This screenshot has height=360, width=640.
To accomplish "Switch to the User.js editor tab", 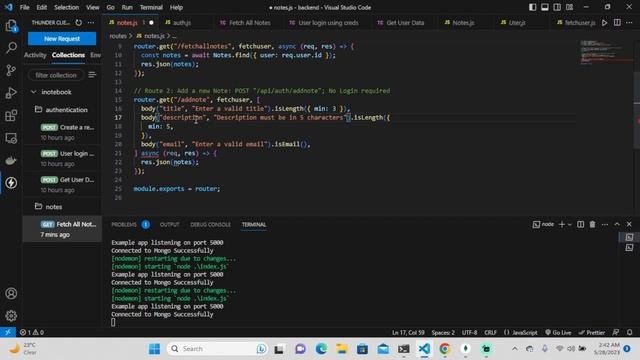I will click(x=517, y=22).
